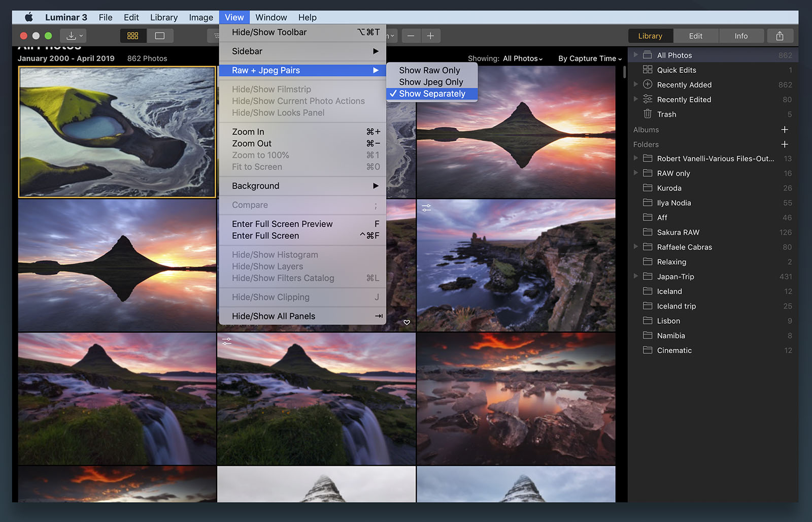Screen dimensions: 812x522
Task: Click the share export icon
Action: pos(780,36)
